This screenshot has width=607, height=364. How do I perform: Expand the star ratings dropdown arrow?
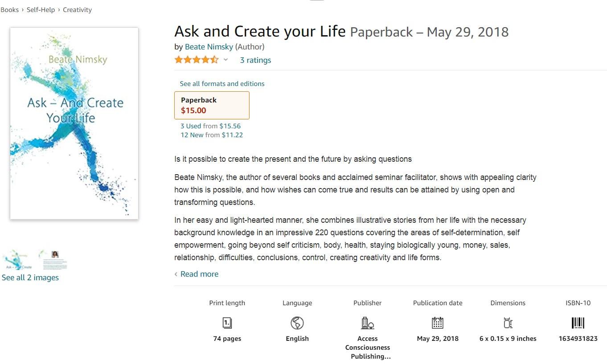(226, 60)
